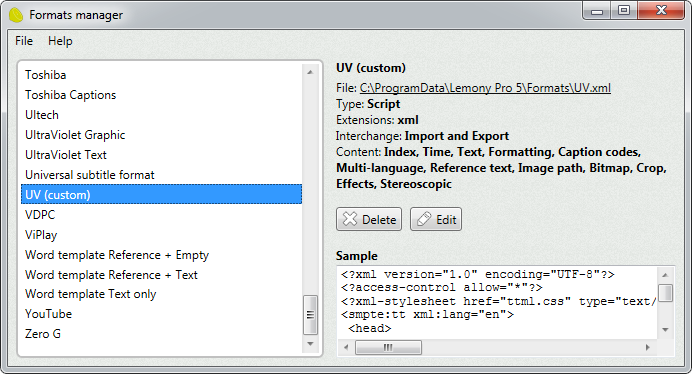
Task: Select Toshiba in the formats list
Action: pyautogui.click(x=162, y=75)
